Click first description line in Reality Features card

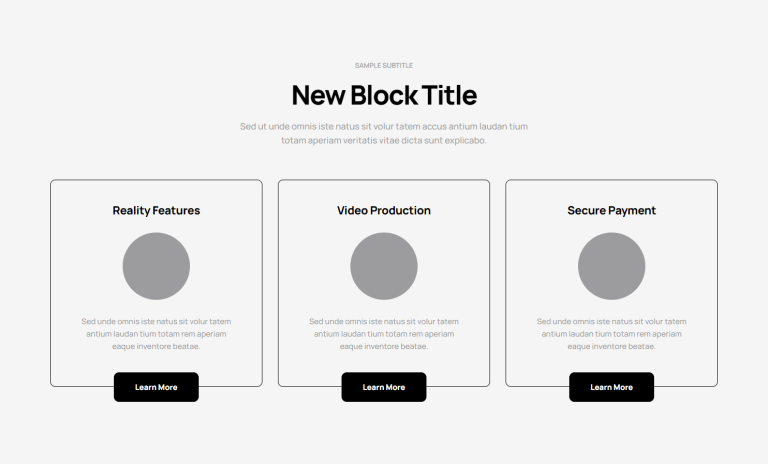point(156,321)
